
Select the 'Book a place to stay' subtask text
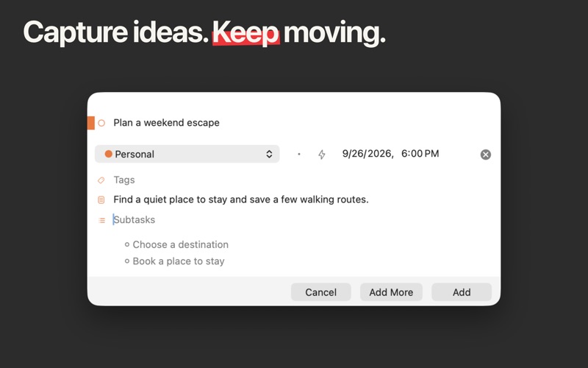click(179, 261)
